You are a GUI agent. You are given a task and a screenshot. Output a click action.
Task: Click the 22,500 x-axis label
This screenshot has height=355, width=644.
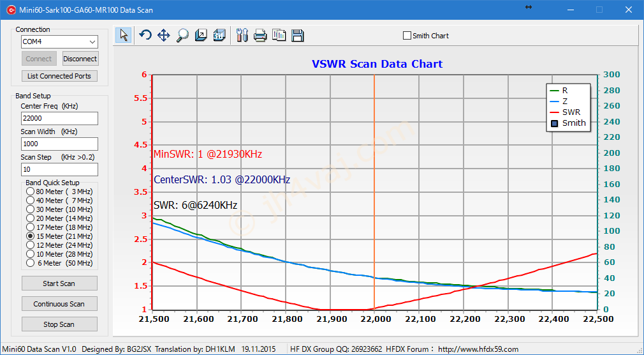coord(599,319)
